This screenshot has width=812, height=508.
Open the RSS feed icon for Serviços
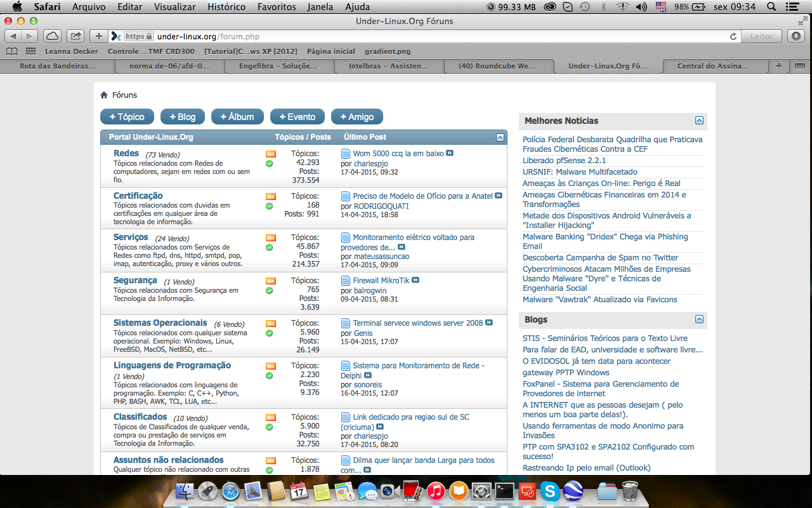[271, 237]
